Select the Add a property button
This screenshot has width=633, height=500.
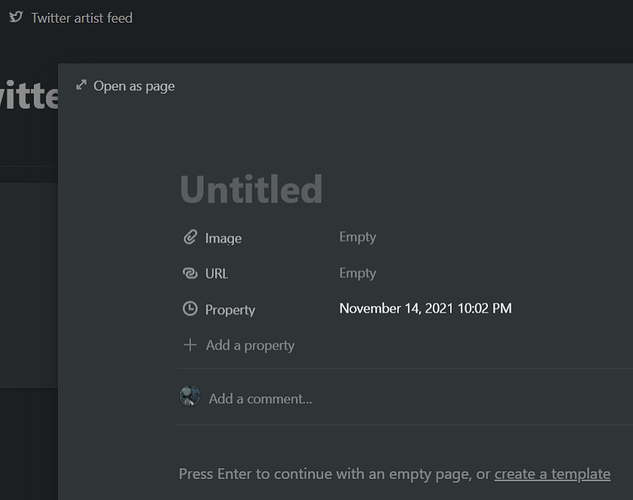point(249,345)
